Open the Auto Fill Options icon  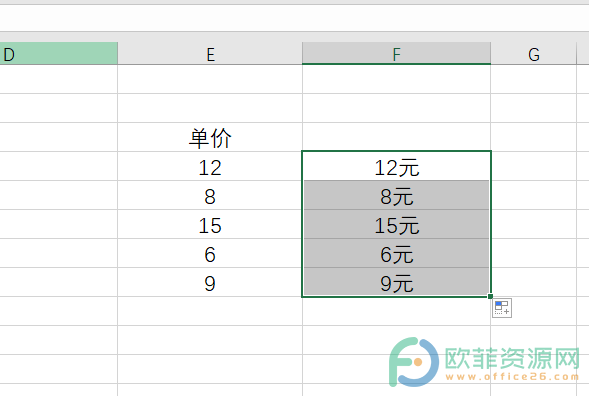[x=502, y=308]
